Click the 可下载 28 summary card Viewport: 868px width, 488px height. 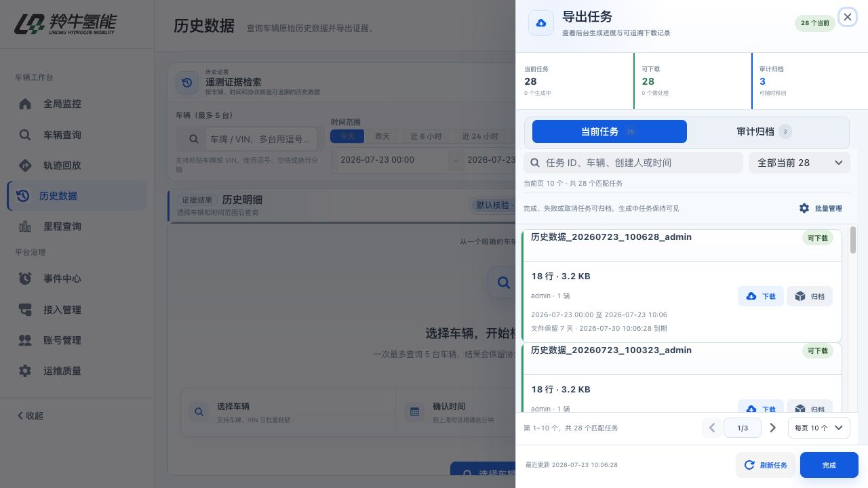point(692,81)
